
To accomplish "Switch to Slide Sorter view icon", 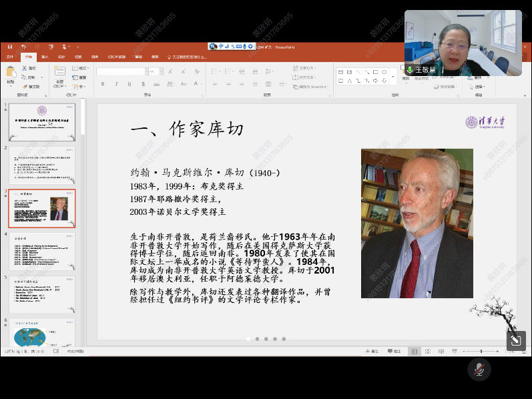I will click(x=427, y=351).
